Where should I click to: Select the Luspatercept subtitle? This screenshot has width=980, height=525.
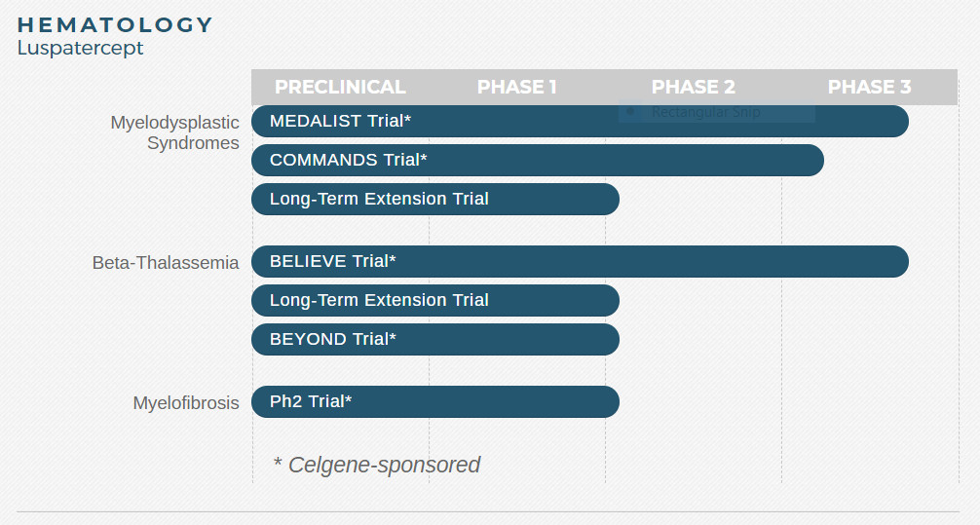point(81,48)
